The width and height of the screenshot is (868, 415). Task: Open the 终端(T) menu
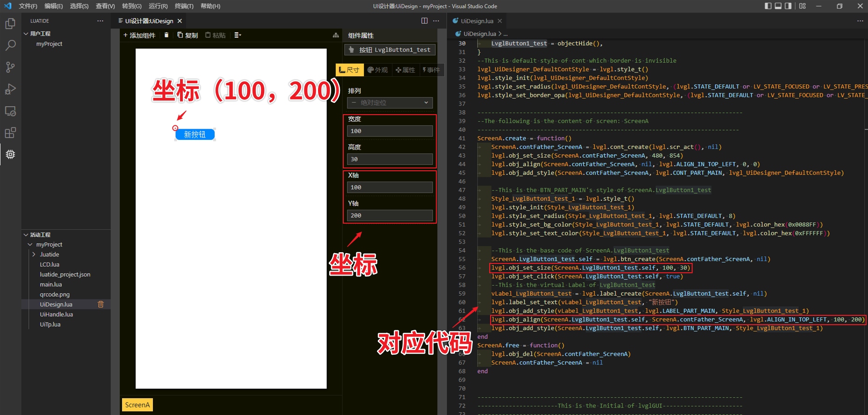pyautogui.click(x=184, y=6)
